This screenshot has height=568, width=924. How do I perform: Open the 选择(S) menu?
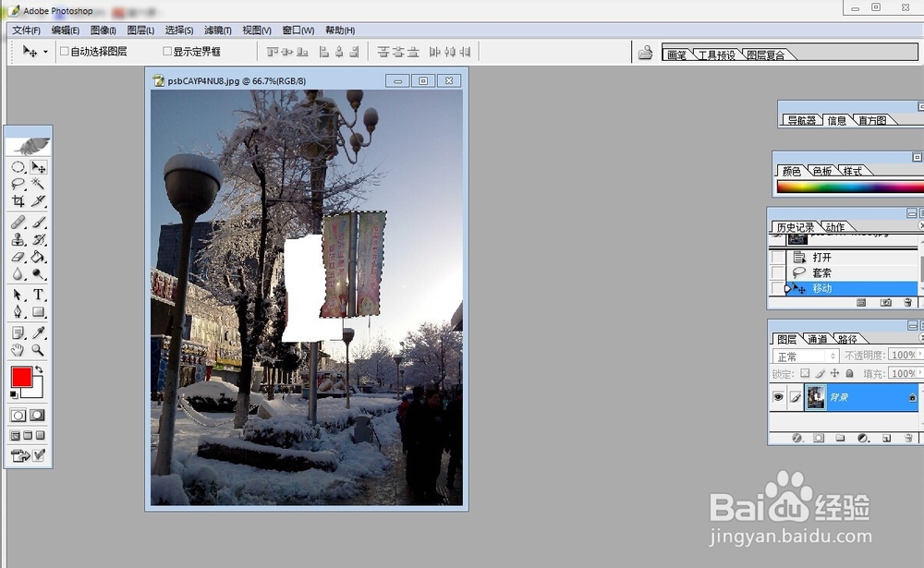point(179,30)
